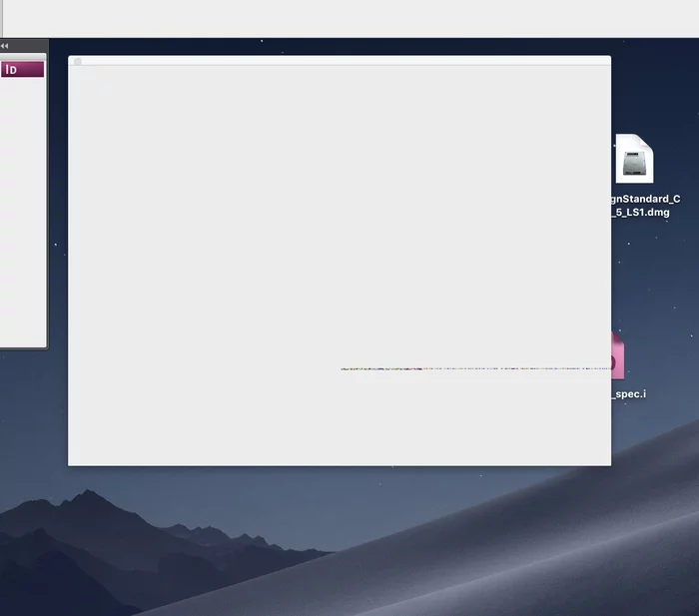Viewport: 699px width, 616px height.
Task: Click the '_5_LS1.dmg' file name label
Action: pos(640,213)
